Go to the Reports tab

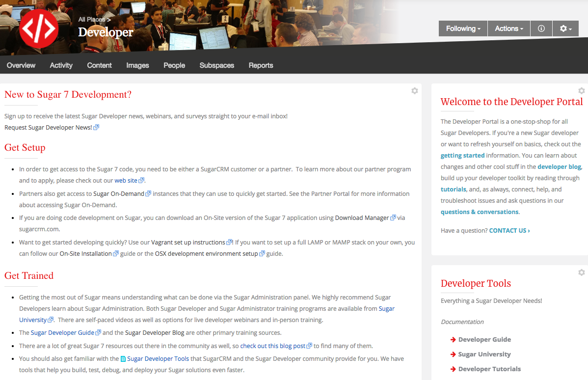click(x=261, y=65)
